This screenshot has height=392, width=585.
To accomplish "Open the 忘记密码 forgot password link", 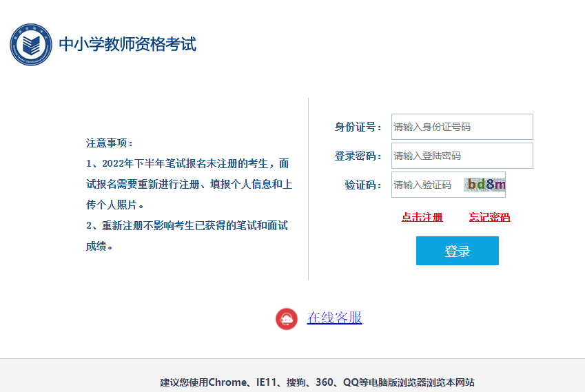I will [x=489, y=217].
